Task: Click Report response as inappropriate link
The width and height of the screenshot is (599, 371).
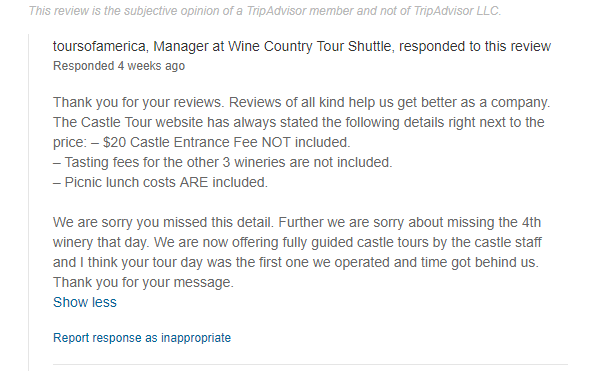Action: pyautogui.click(x=142, y=338)
